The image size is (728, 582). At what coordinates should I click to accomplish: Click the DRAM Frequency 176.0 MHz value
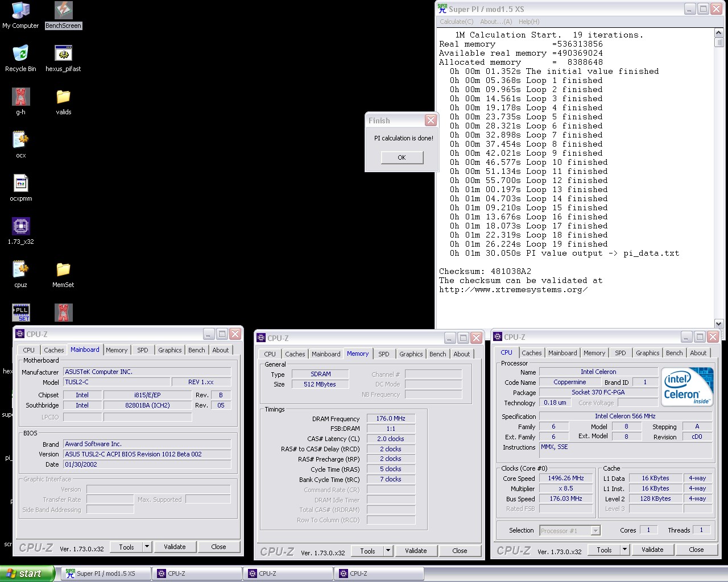tap(391, 418)
